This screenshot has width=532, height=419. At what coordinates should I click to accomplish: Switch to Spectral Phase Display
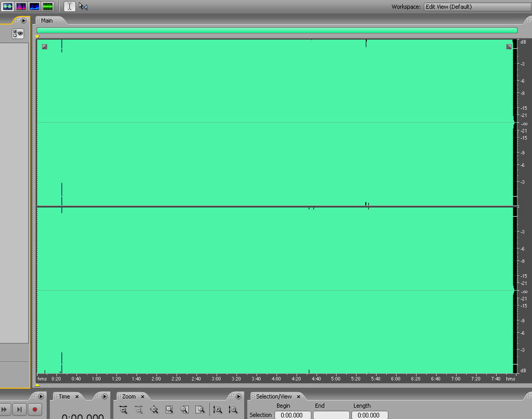[x=48, y=6]
